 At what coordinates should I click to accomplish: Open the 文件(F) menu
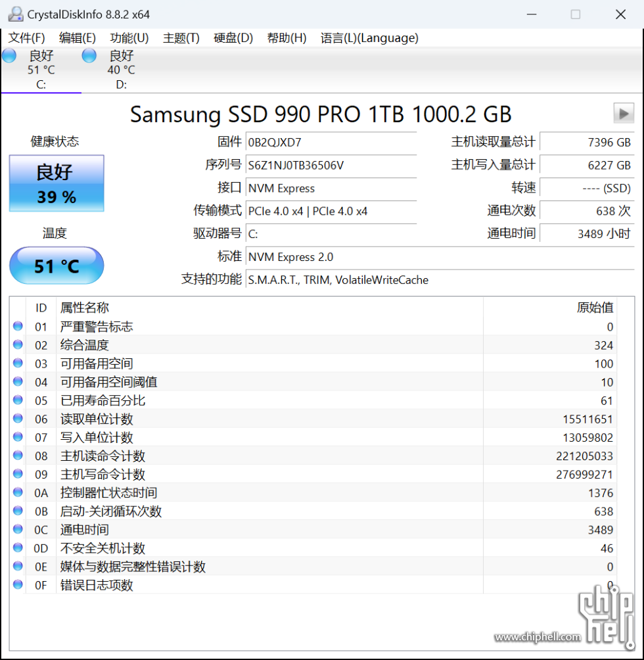pyautogui.click(x=26, y=38)
